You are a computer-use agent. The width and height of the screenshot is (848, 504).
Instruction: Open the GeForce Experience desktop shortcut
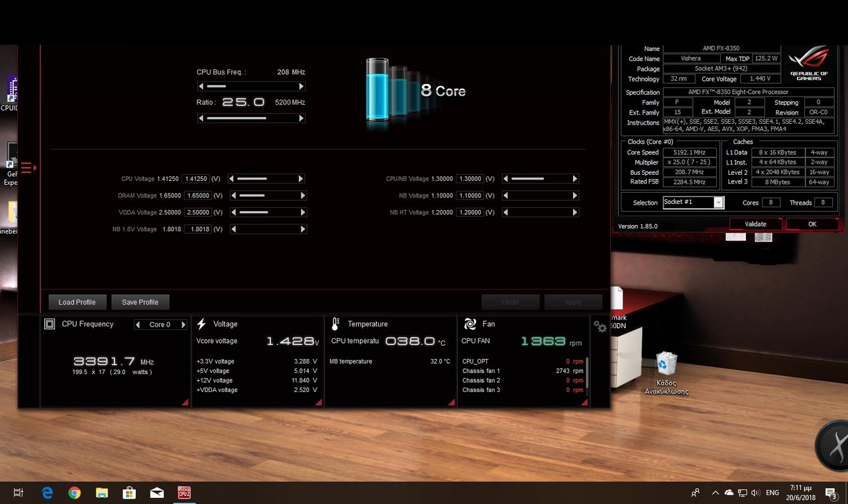tap(11, 164)
